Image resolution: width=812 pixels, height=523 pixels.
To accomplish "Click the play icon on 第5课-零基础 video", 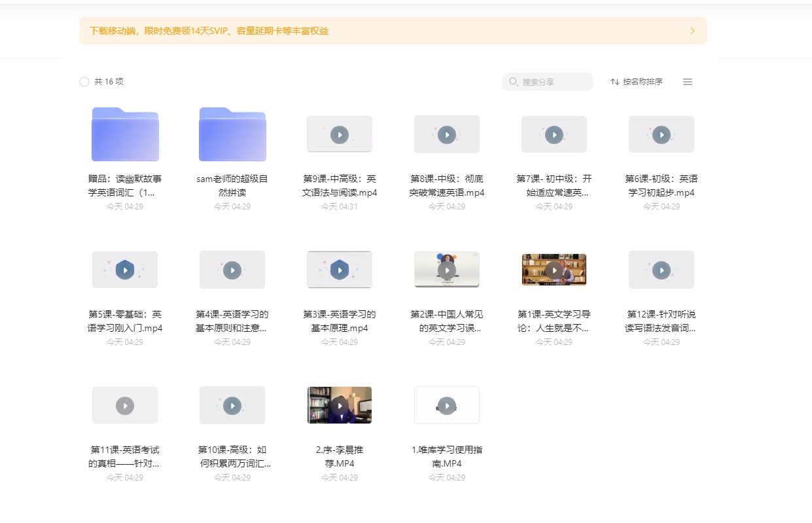I will 124,269.
